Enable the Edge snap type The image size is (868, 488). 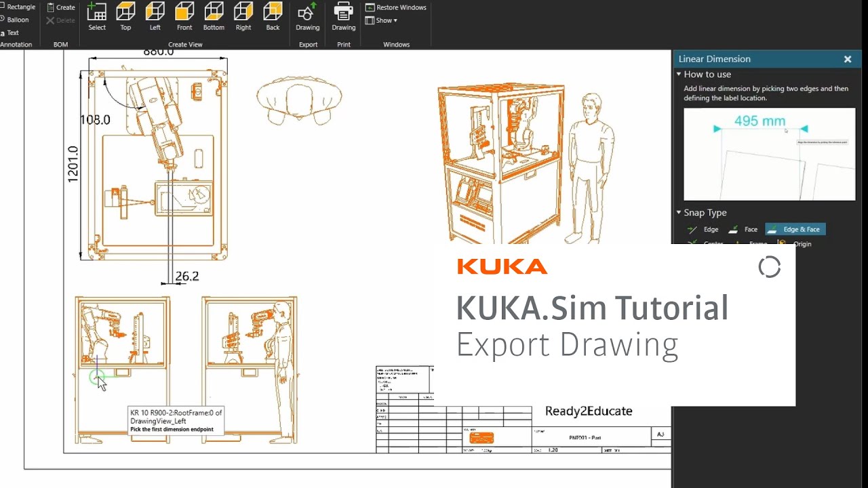(x=703, y=229)
